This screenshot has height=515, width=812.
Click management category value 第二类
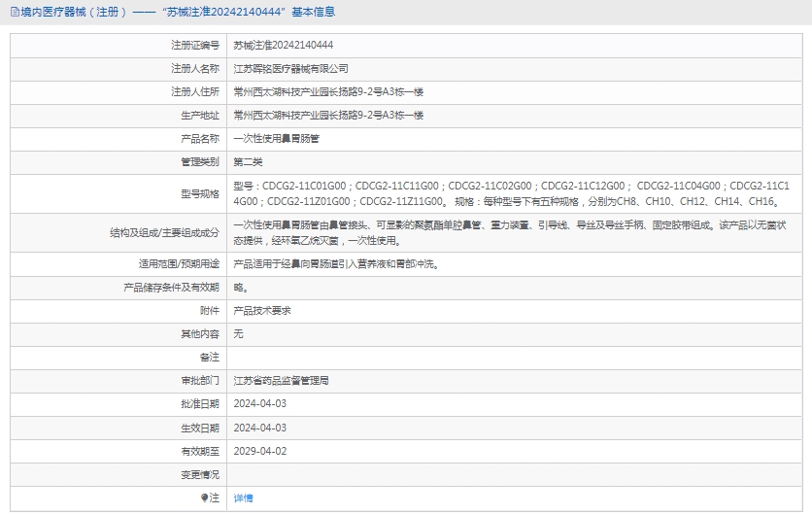pyautogui.click(x=248, y=162)
